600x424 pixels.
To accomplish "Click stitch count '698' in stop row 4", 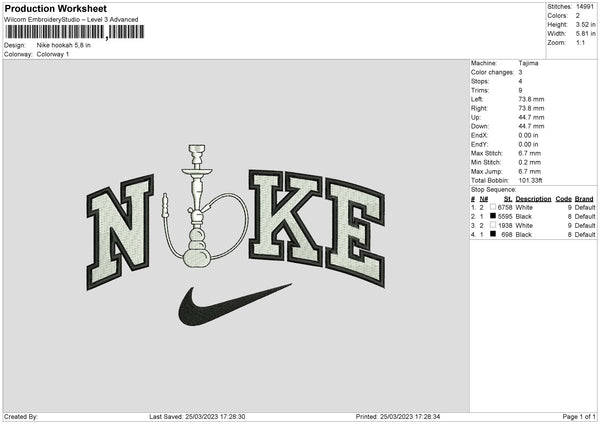I will click(x=507, y=235).
